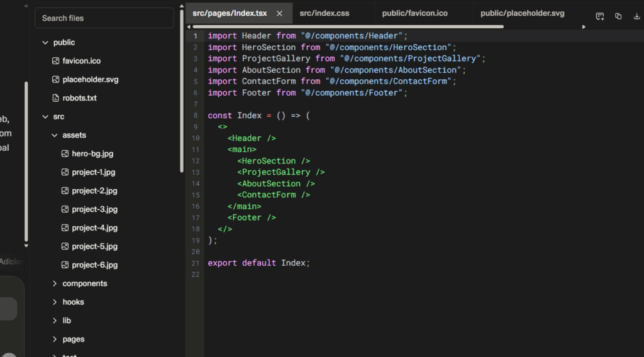Open the public/favicon.ico tab
Viewport: 644px width, 357px height.
click(x=414, y=13)
